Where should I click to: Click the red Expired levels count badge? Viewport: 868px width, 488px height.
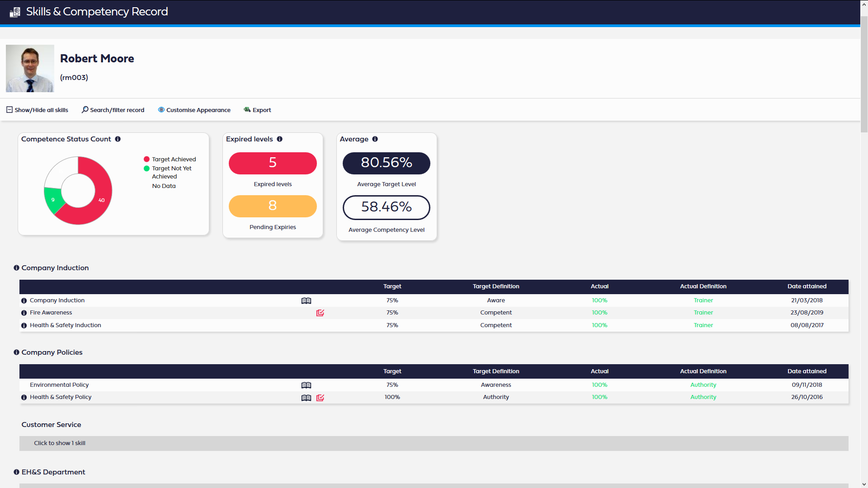tap(273, 163)
